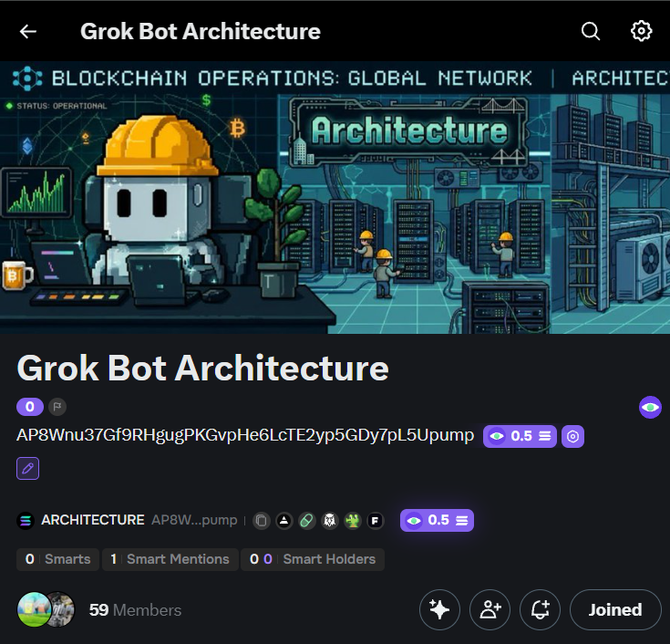Click the first member avatar
The image size is (670, 644).
pyautogui.click(x=34, y=609)
